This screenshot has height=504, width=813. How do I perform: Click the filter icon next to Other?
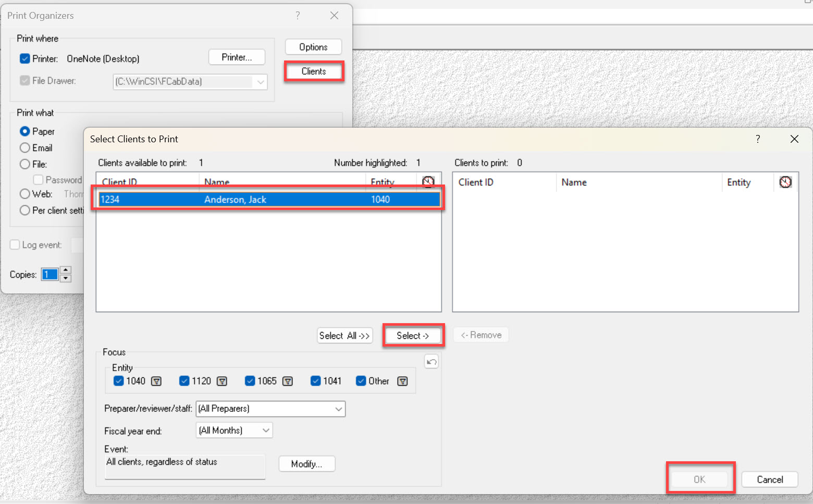402,382
